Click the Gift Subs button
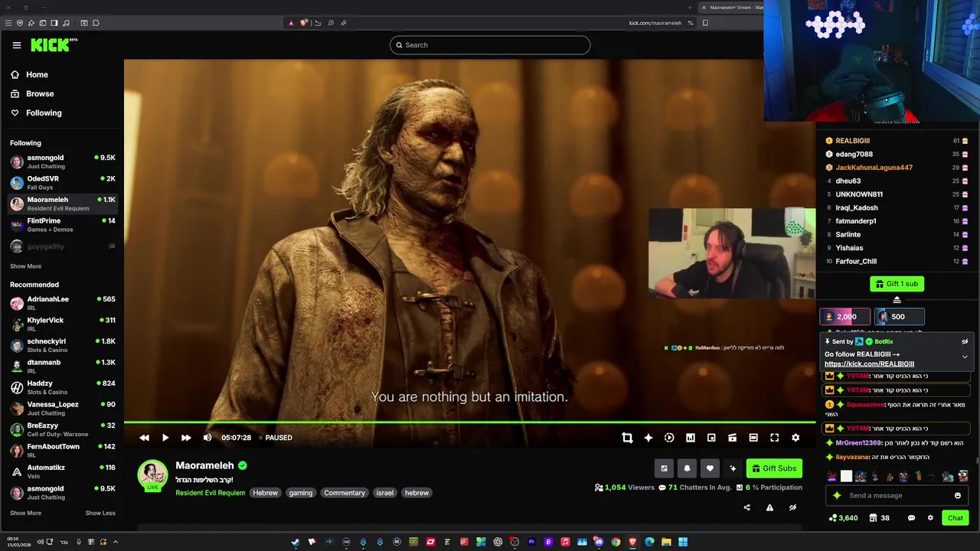This screenshot has height=551, width=980. pyautogui.click(x=774, y=468)
